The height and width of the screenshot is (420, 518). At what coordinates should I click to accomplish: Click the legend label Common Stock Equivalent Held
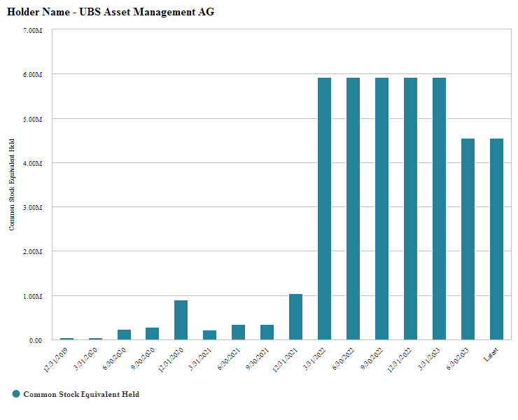point(81,394)
